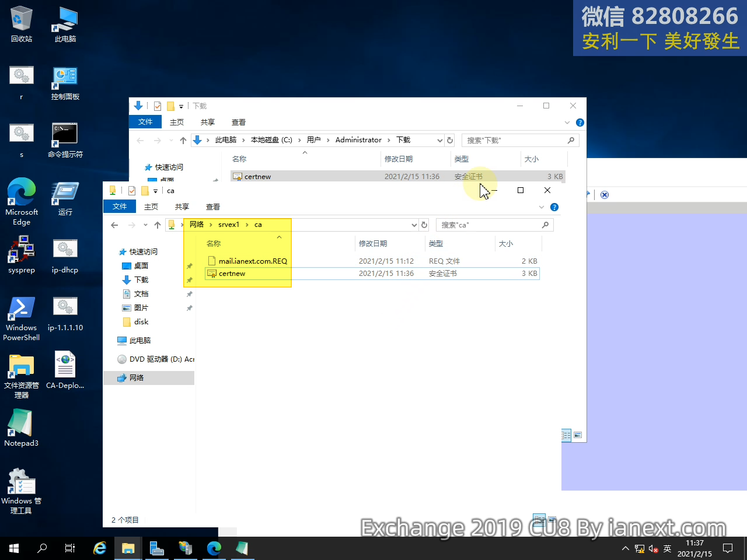Open 共享 tab in ca window
747x560 pixels.
[x=182, y=206]
